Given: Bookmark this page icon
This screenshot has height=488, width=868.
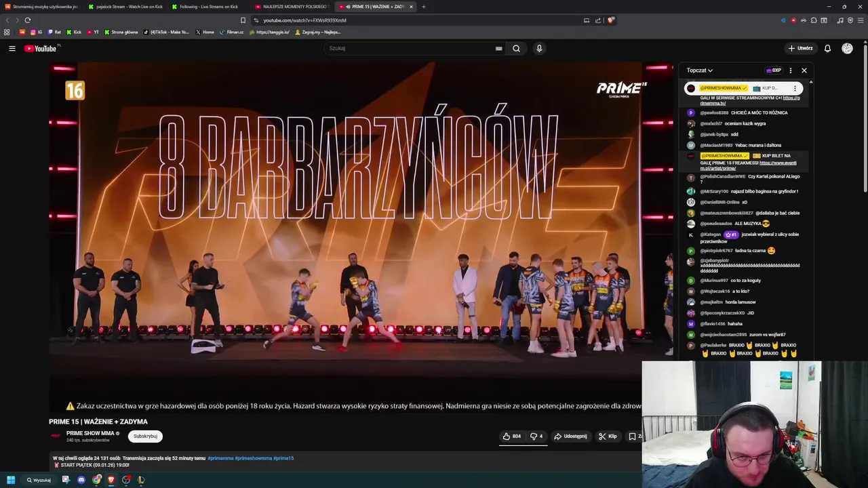Looking at the screenshot, I should pyautogui.click(x=243, y=20).
